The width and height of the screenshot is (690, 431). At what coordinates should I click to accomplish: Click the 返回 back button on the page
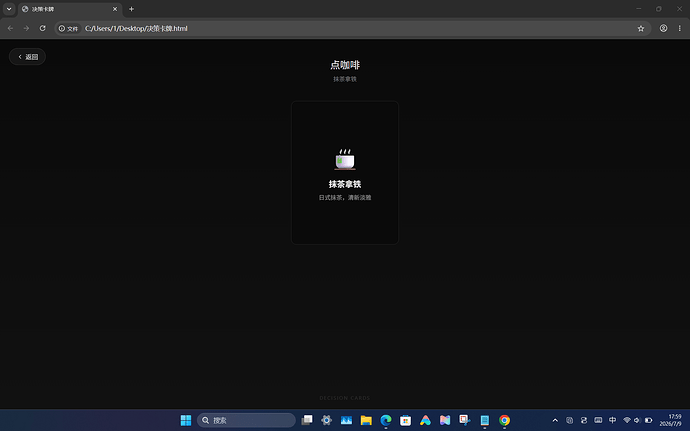pyautogui.click(x=27, y=57)
